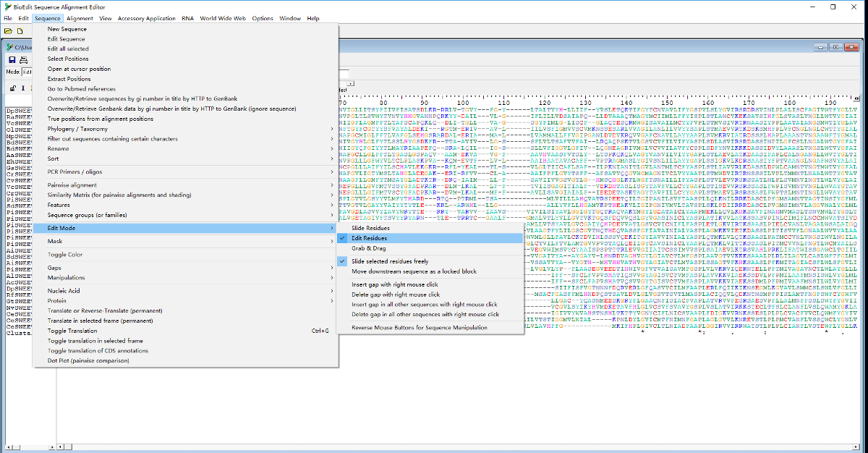Click New Sequence menu entry

(x=67, y=29)
